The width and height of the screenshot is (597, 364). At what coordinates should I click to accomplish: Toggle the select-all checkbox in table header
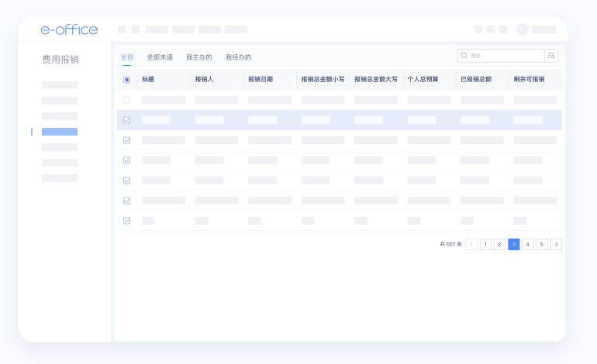pos(126,80)
